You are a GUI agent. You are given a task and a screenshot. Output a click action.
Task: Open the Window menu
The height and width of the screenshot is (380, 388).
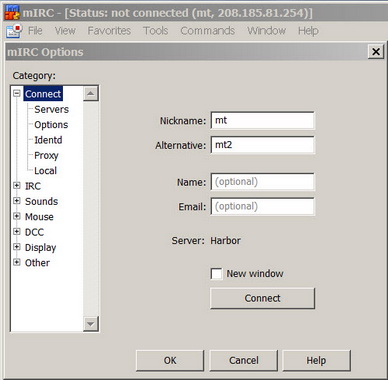point(266,31)
